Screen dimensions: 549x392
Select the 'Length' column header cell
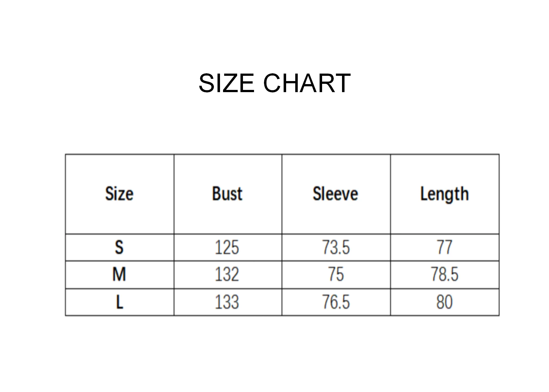coord(444,194)
